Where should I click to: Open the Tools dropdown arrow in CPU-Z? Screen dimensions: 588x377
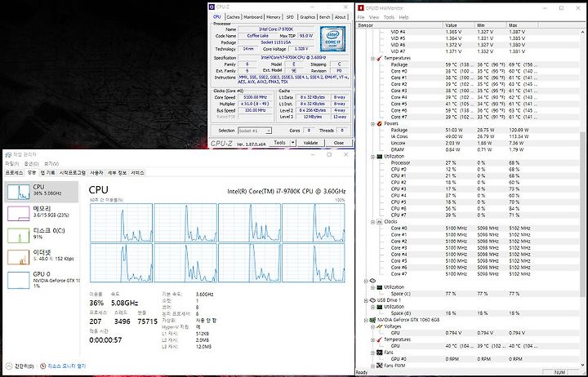pos(293,143)
